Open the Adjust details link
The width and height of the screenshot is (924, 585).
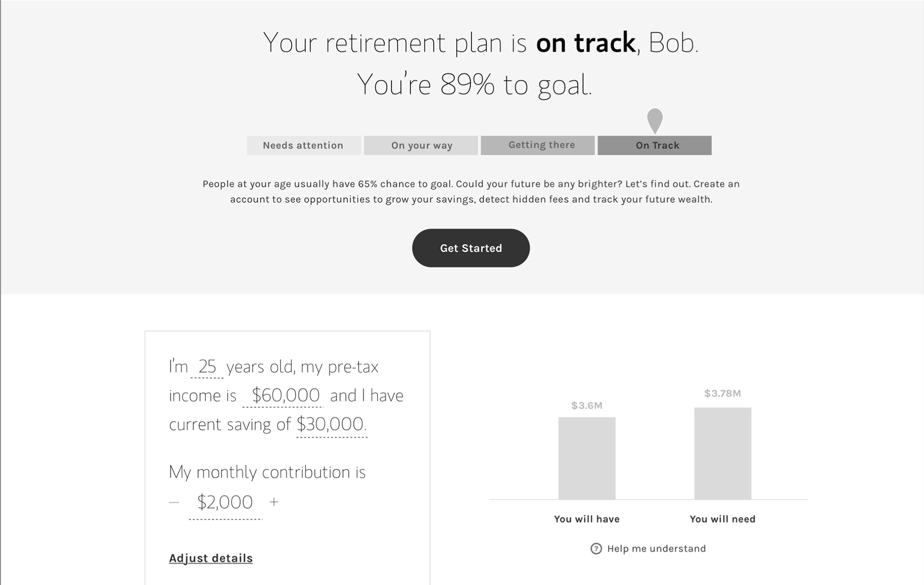click(211, 558)
